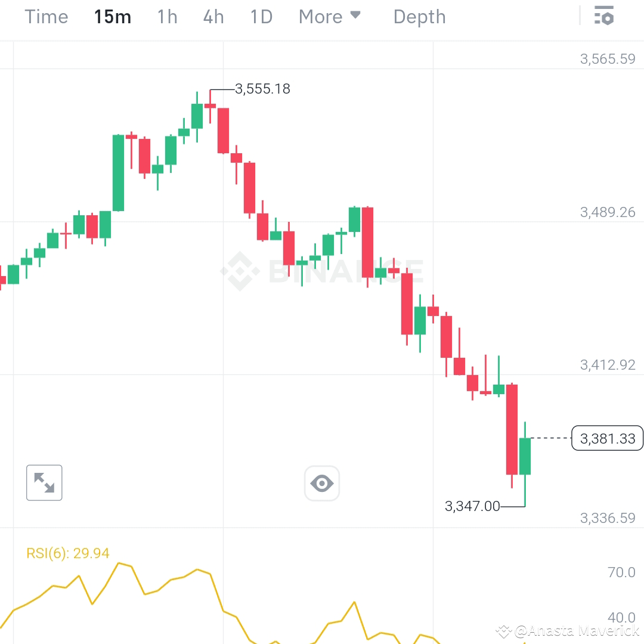Open the More timeframes dropdown
Screen dimensions: 644x644
(x=322, y=17)
